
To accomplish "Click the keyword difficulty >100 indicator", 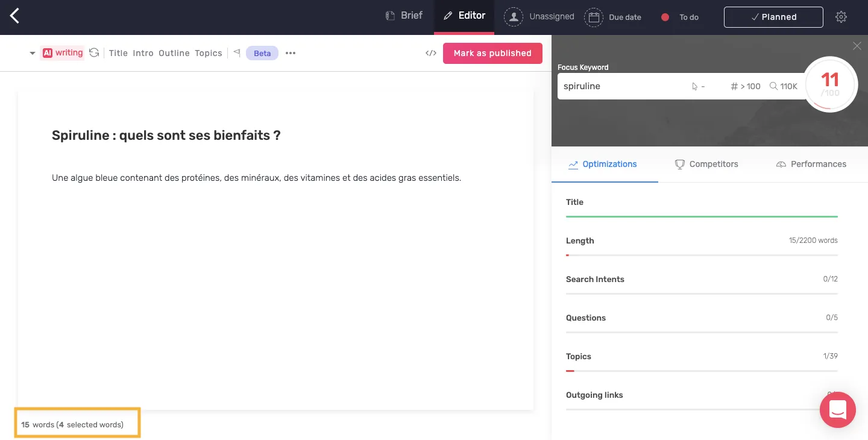I will tap(746, 86).
